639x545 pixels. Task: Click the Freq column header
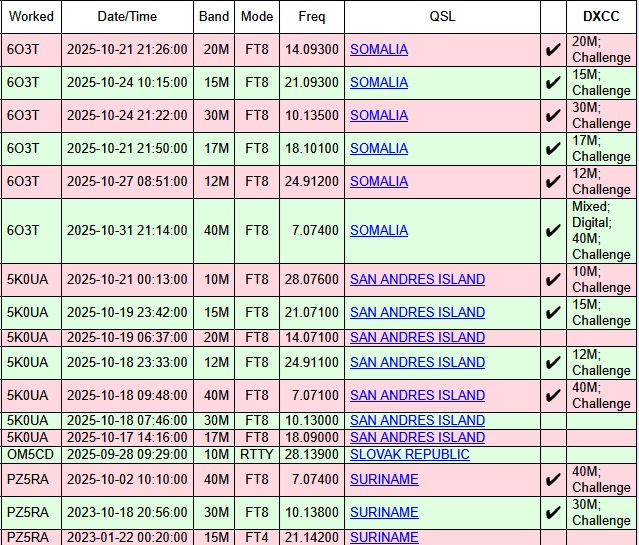(x=312, y=17)
